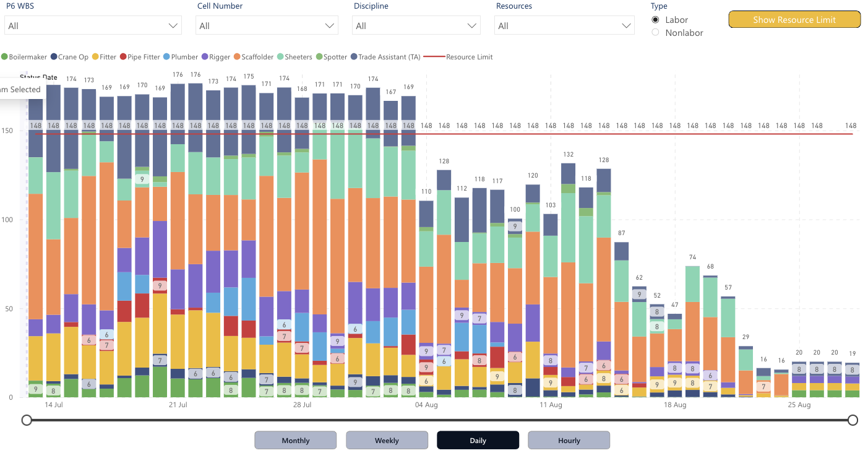Click the Hourly view button
Image resolution: width=868 pixels, height=453 pixels.
point(569,441)
